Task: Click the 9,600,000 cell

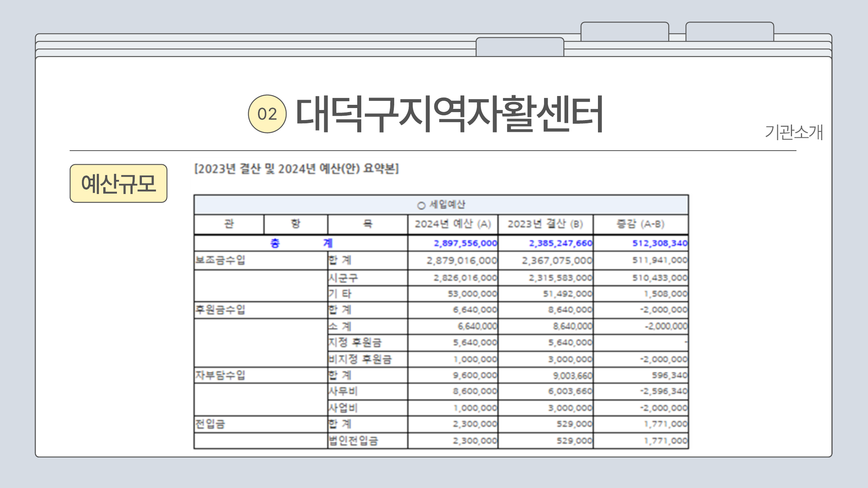Action: (475, 376)
